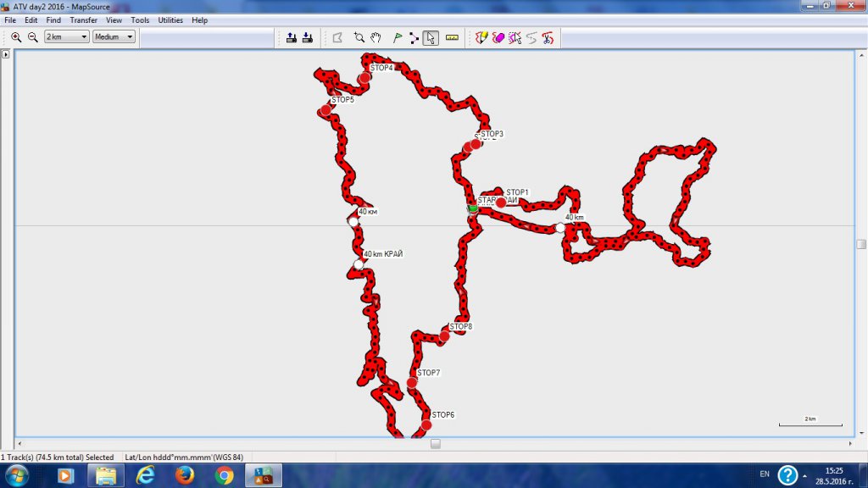Open the 2 km map scale dropdown
The width and height of the screenshot is (868, 488).
tap(66, 36)
